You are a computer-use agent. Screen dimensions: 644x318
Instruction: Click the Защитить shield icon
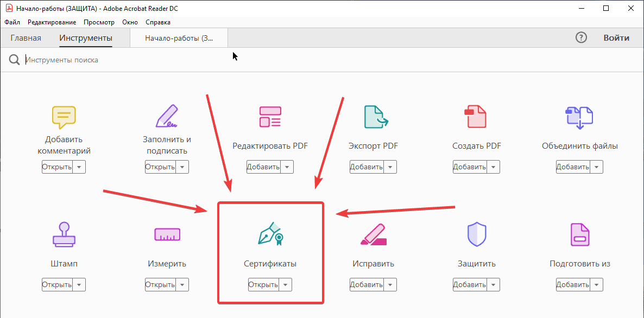tap(476, 234)
